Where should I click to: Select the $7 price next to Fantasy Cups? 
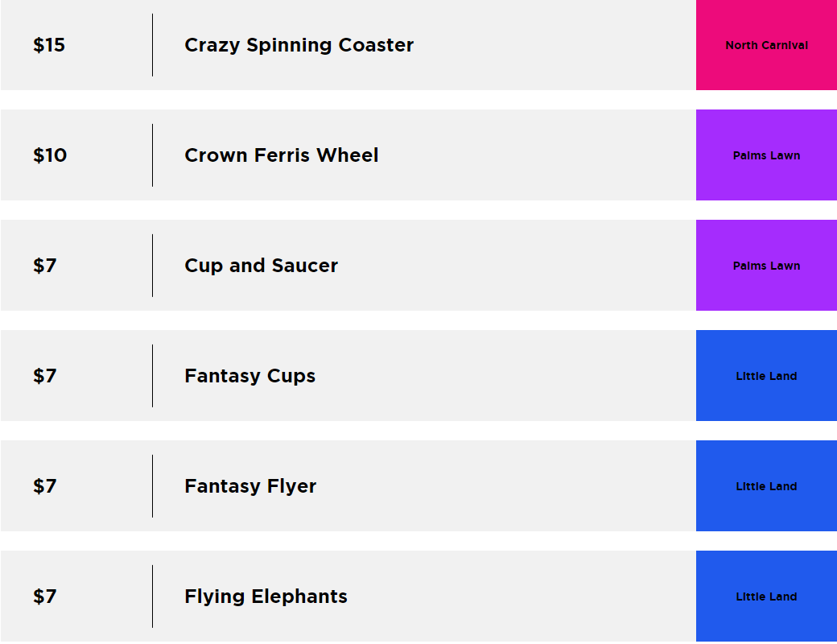(x=45, y=376)
